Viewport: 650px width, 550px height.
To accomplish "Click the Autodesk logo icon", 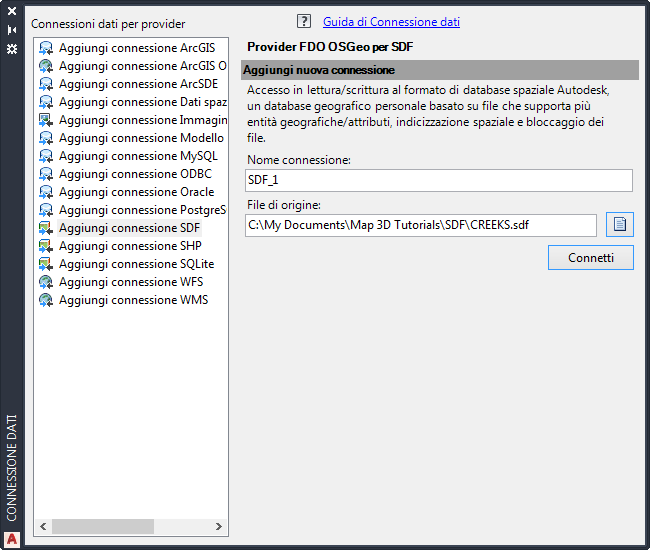I will [12, 538].
